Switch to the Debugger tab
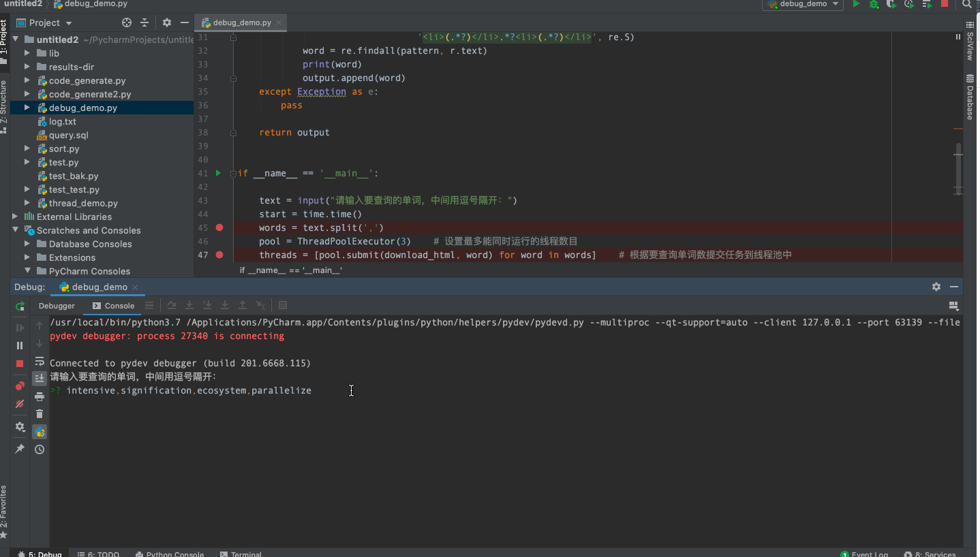The height and width of the screenshot is (557, 980). pyautogui.click(x=57, y=306)
